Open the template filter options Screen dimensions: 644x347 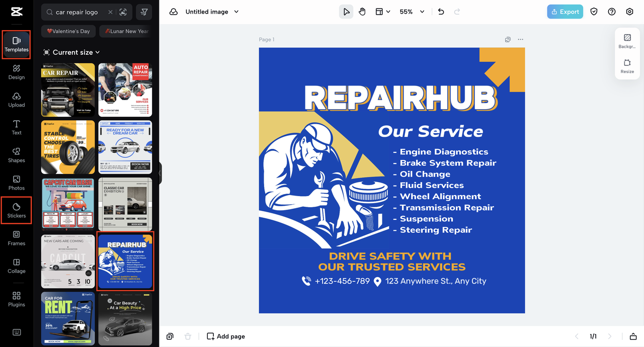tap(144, 12)
